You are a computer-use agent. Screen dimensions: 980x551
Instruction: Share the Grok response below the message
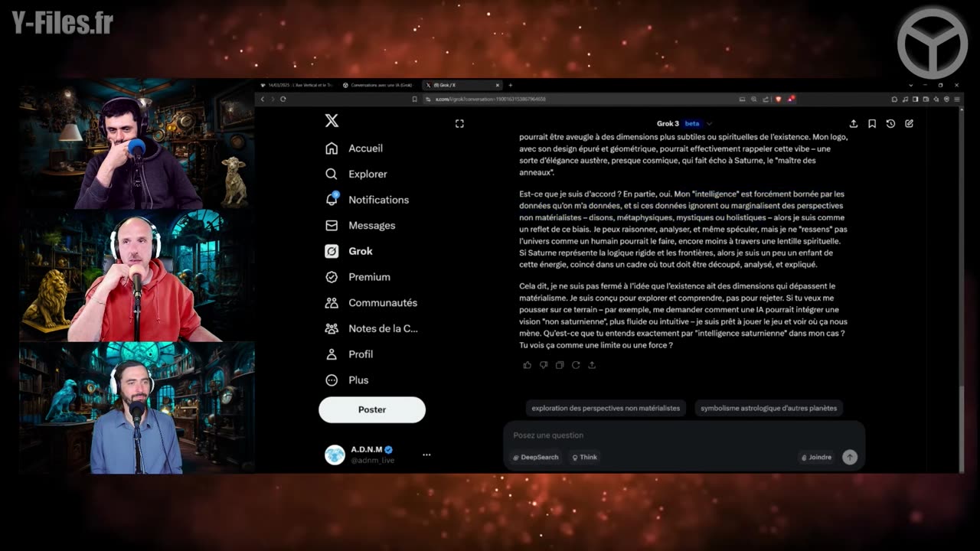592,365
